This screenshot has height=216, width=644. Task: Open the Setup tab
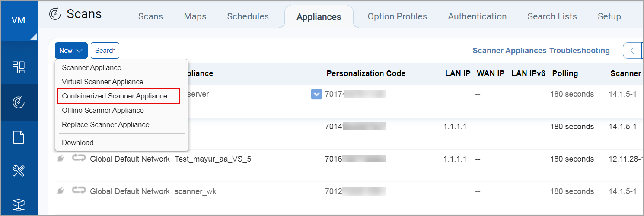pos(609,16)
